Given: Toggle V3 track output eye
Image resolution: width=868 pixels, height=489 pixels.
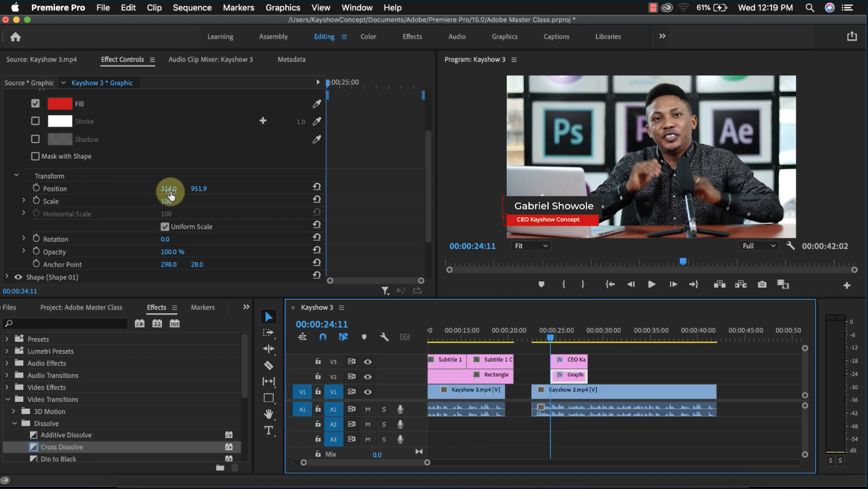Looking at the screenshot, I should (367, 361).
